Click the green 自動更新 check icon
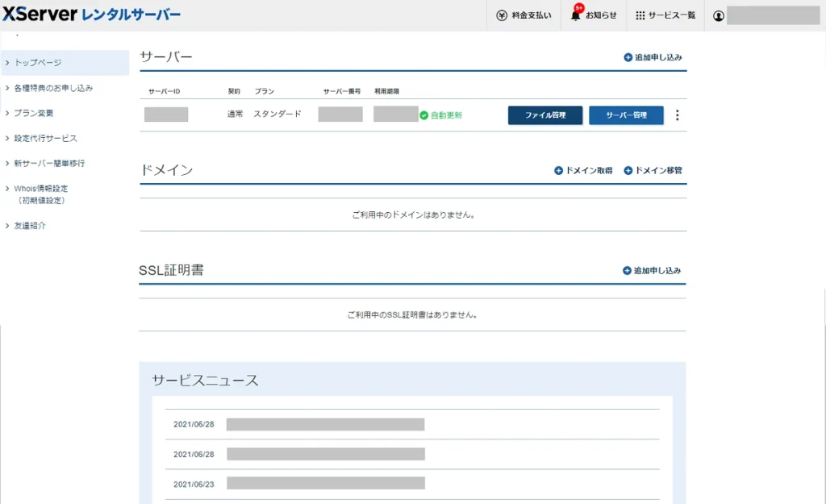826x504 pixels. click(424, 115)
